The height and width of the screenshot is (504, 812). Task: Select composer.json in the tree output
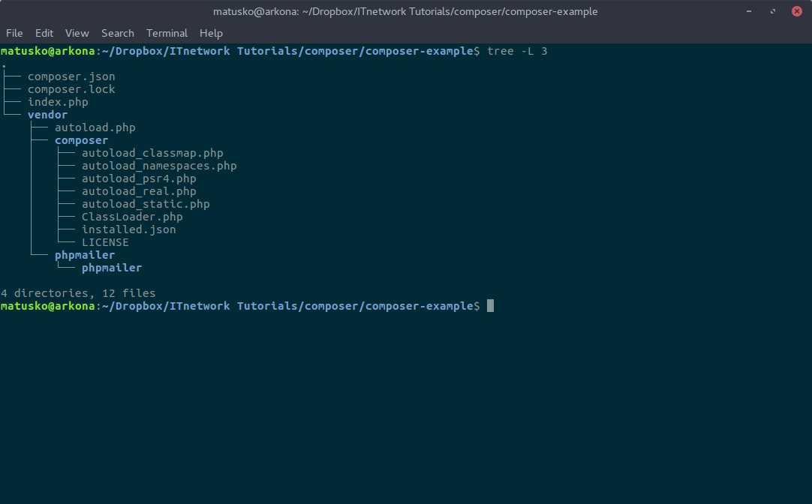[71, 76]
